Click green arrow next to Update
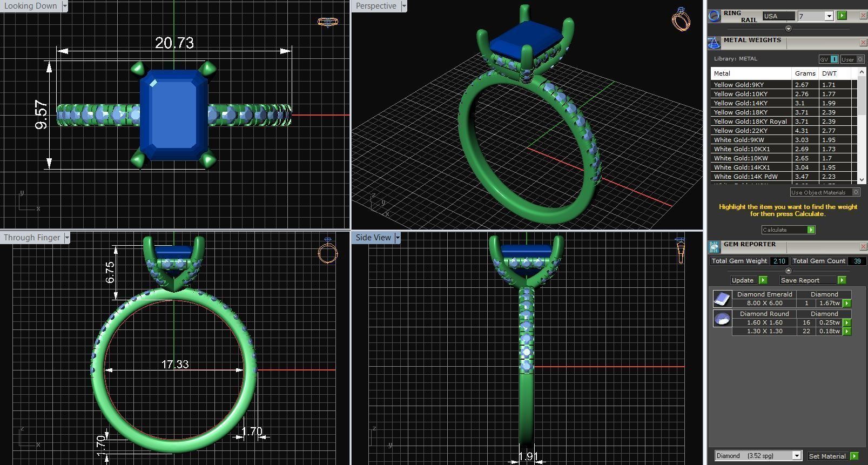The image size is (868, 465). [763, 280]
